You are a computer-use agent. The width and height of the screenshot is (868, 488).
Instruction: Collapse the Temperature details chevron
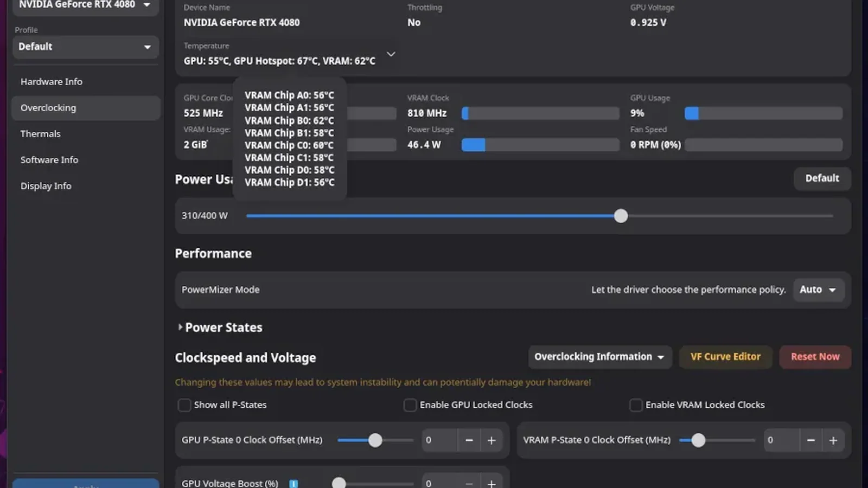391,54
